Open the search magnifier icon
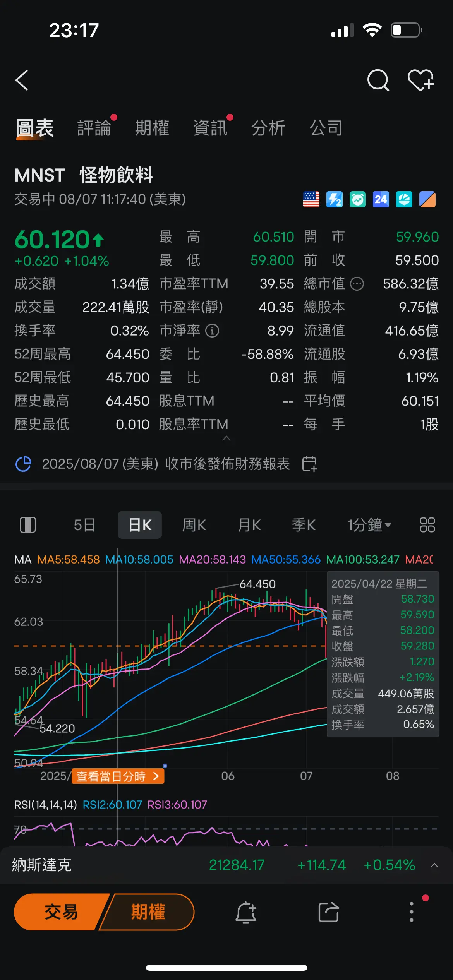 378,80
